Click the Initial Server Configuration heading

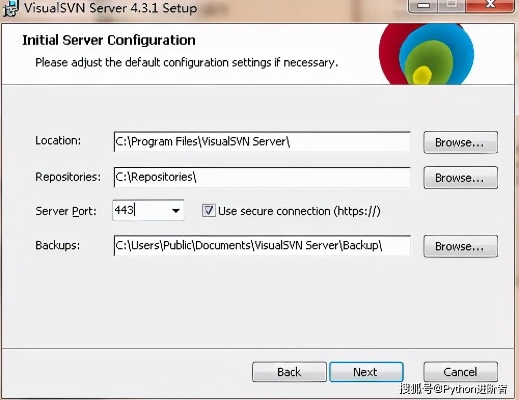109,40
